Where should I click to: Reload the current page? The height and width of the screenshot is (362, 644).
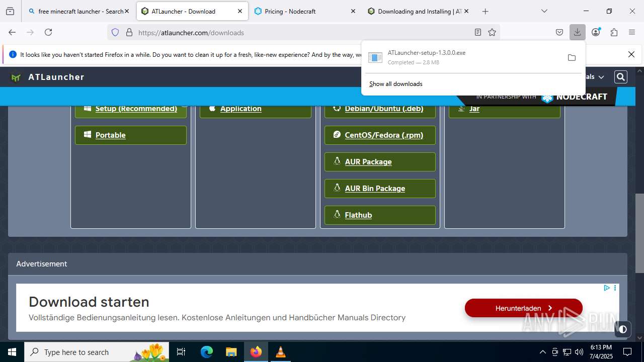tap(48, 32)
